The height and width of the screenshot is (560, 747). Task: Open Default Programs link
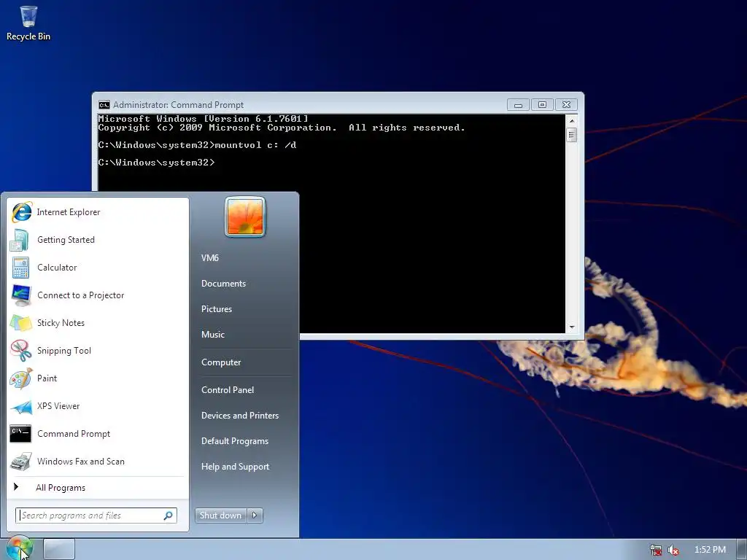coord(235,441)
